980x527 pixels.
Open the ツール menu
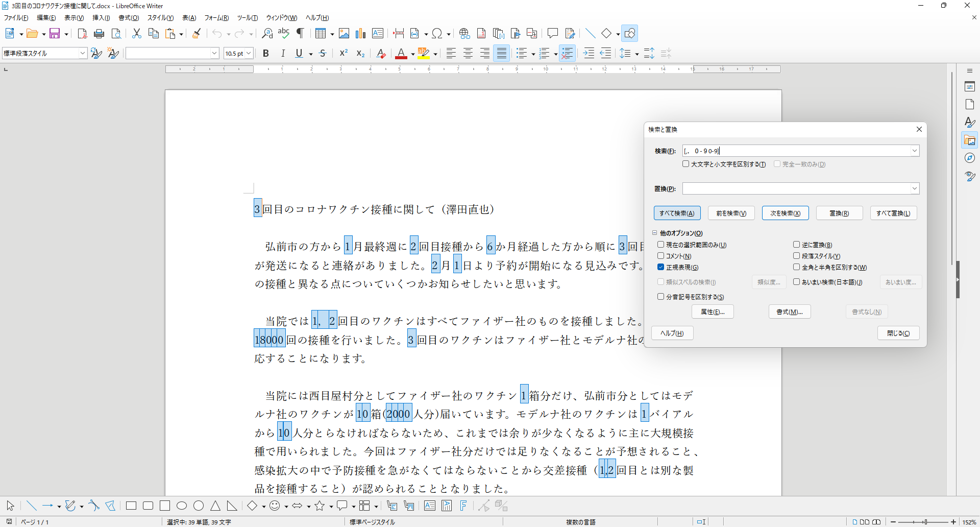247,18
